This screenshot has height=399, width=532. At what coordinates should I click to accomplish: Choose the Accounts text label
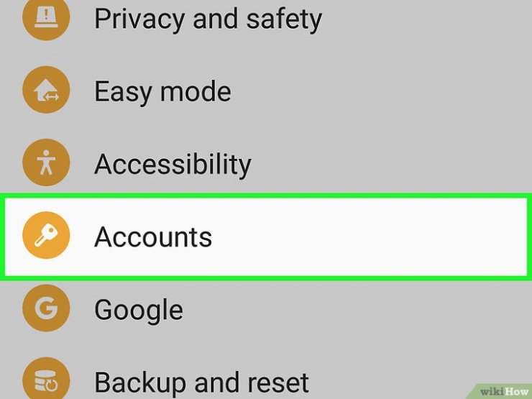(x=153, y=237)
